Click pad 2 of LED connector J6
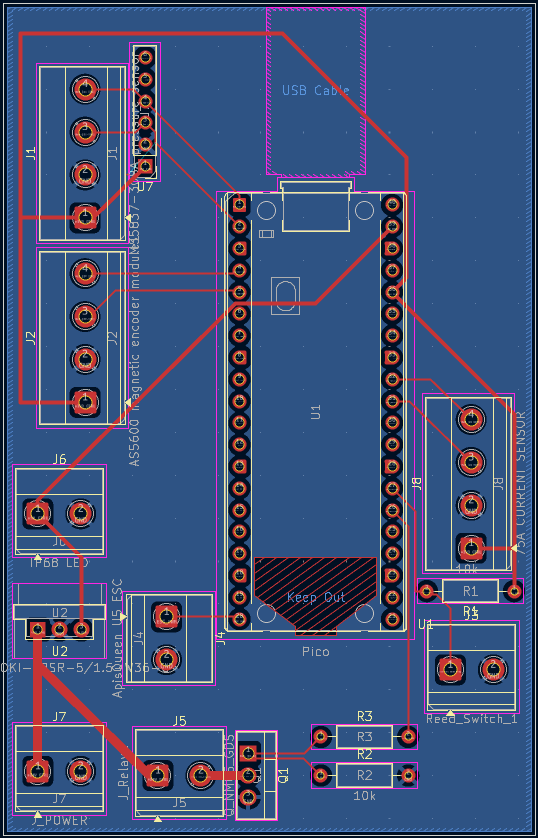538x838 pixels. click(x=81, y=513)
